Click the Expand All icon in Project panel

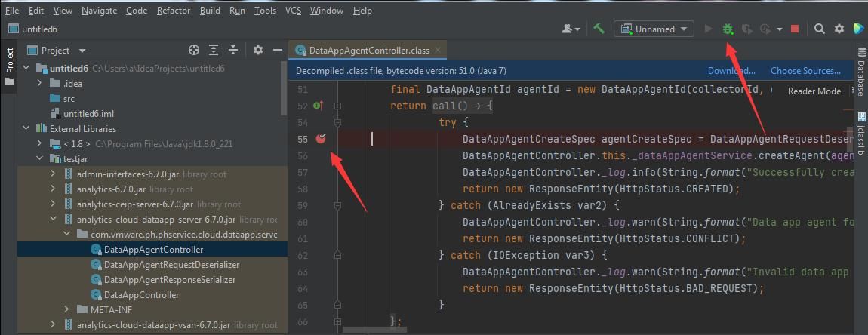point(214,51)
